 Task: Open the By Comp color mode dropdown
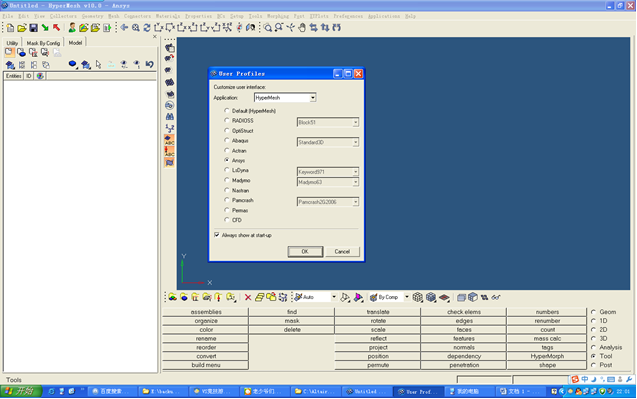(406, 297)
